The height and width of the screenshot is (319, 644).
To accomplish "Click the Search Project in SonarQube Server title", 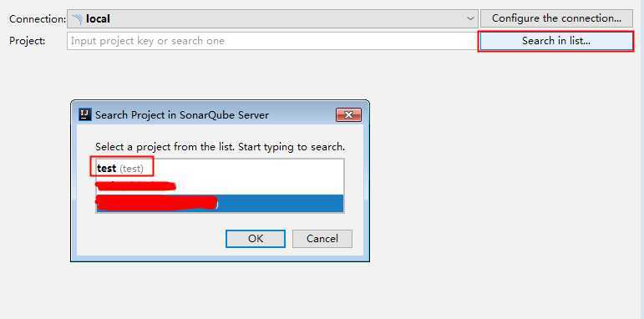I will [x=182, y=115].
